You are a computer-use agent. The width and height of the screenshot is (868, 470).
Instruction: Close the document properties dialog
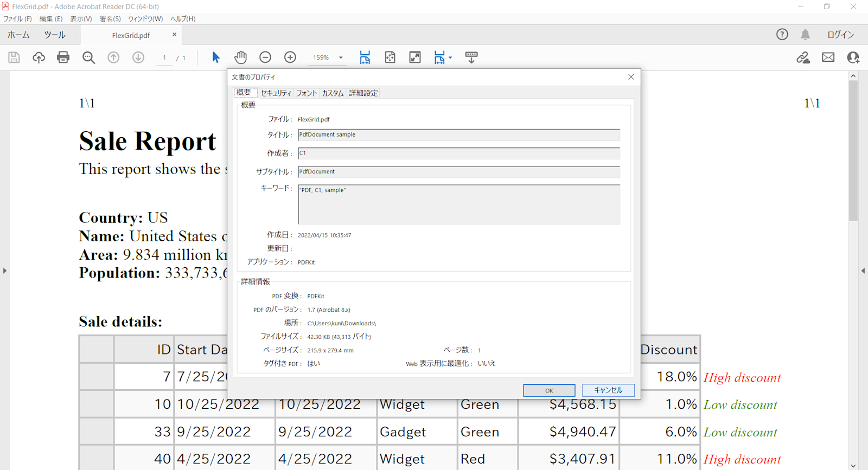point(631,77)
